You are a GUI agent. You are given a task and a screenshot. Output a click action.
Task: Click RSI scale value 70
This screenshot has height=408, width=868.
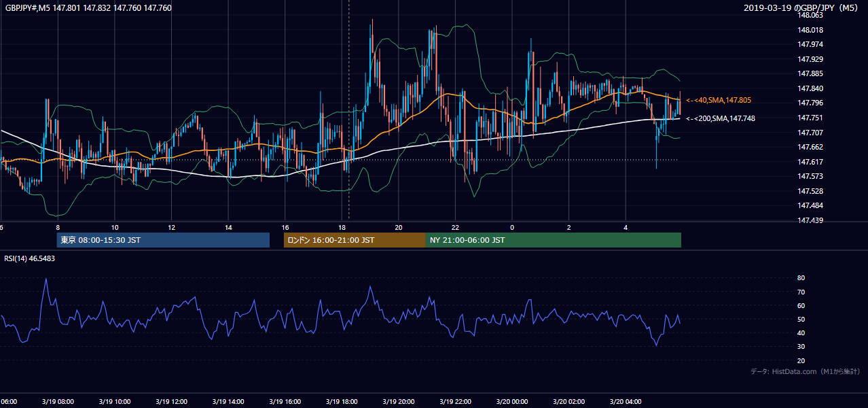pyautogui.click(x=801, y=292)
